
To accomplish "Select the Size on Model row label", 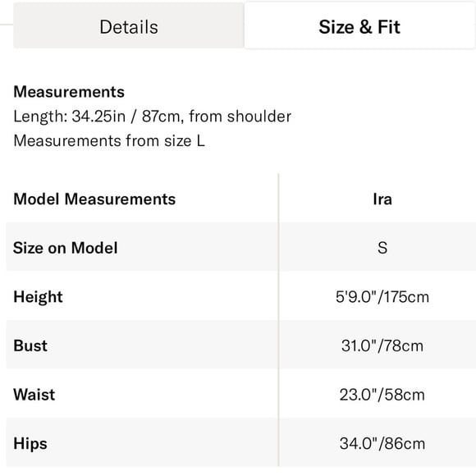I will (x=66, y=248).
